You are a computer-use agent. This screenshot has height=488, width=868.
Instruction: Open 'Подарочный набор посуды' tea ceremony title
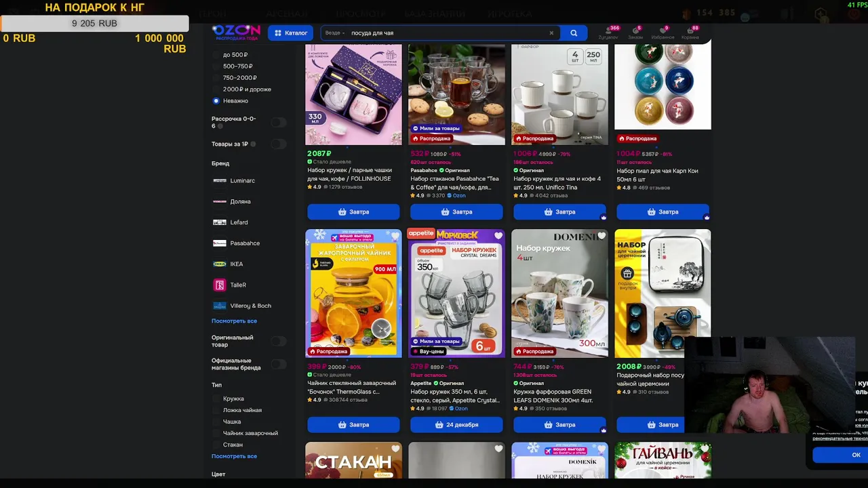pyautogui.click(x=650, y=380)
